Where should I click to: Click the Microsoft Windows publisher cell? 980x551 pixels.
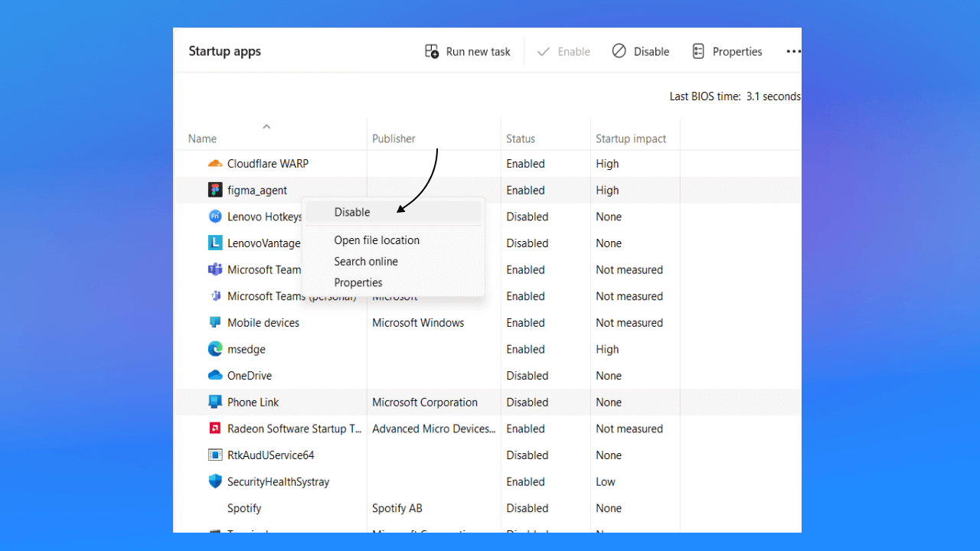tap(418, 322)
